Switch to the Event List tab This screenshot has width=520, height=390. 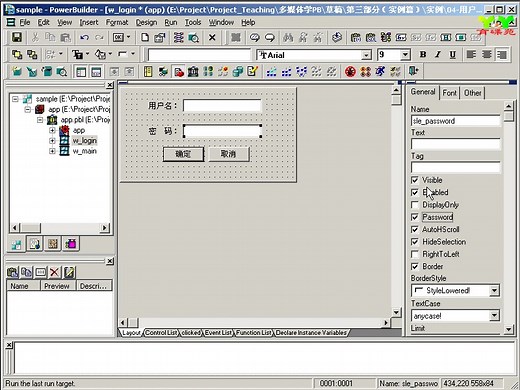218,333
